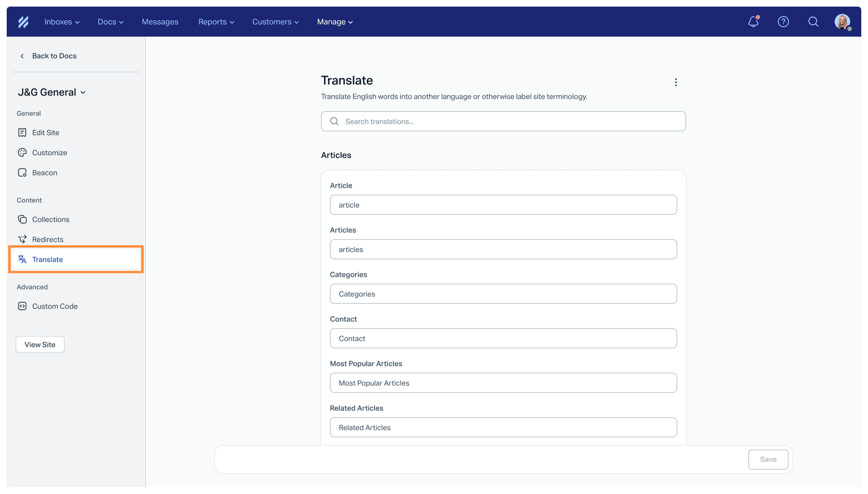Expand the Manage dropdown

(x=335, y=22)
